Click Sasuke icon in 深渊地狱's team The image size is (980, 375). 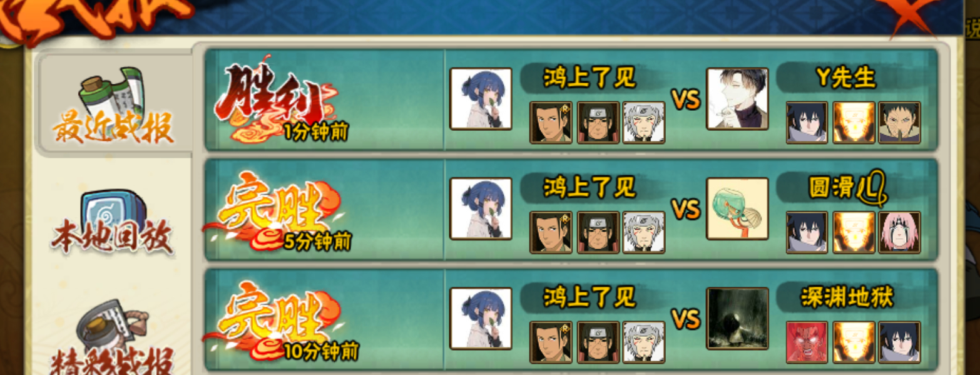899,342
